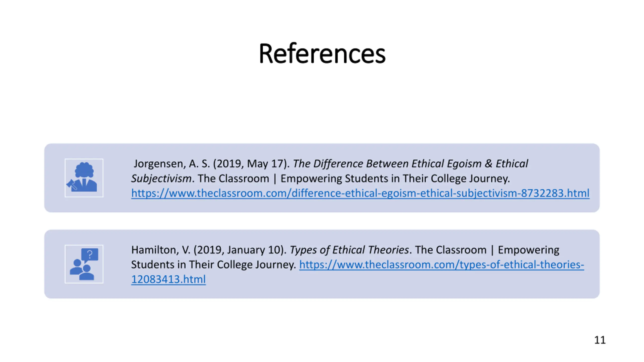Click the 12083413.html link continuation
Viewport: 644px width, 362px height.
[x=168, y=279]
